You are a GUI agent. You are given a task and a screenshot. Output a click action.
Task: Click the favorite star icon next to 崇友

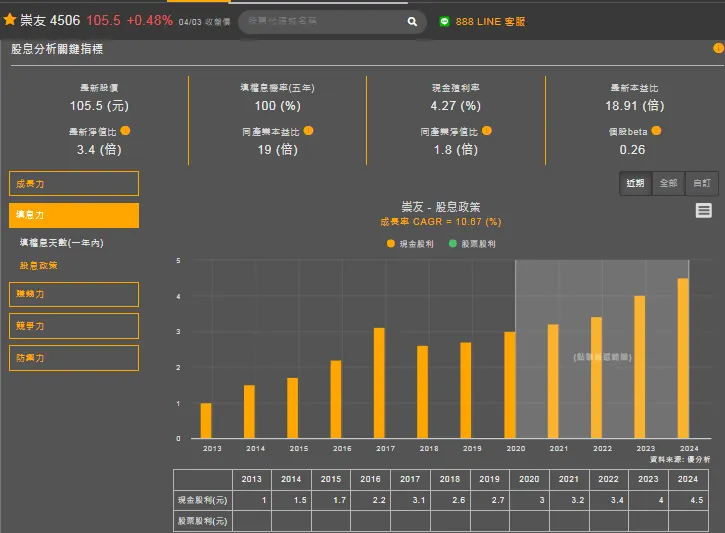(10, 19)
